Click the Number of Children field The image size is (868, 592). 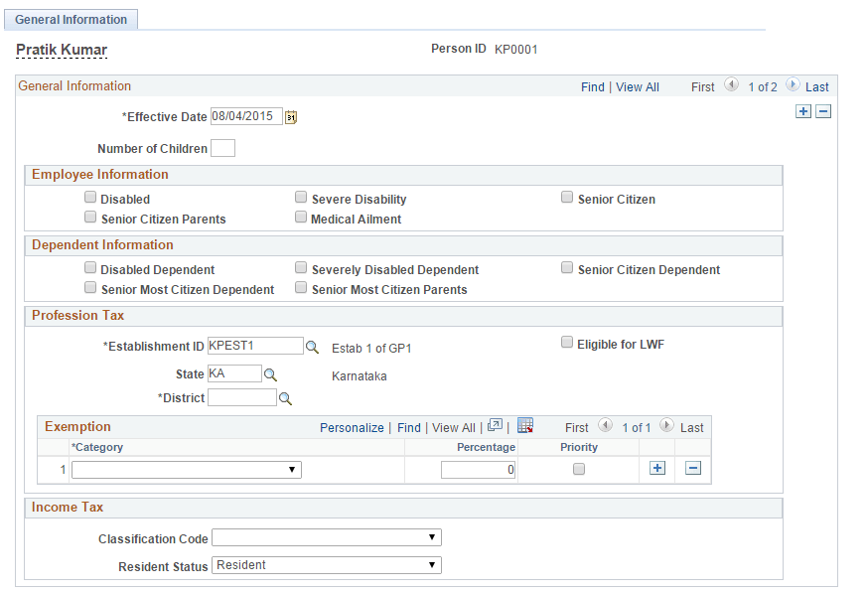click(x=223, y=147)
